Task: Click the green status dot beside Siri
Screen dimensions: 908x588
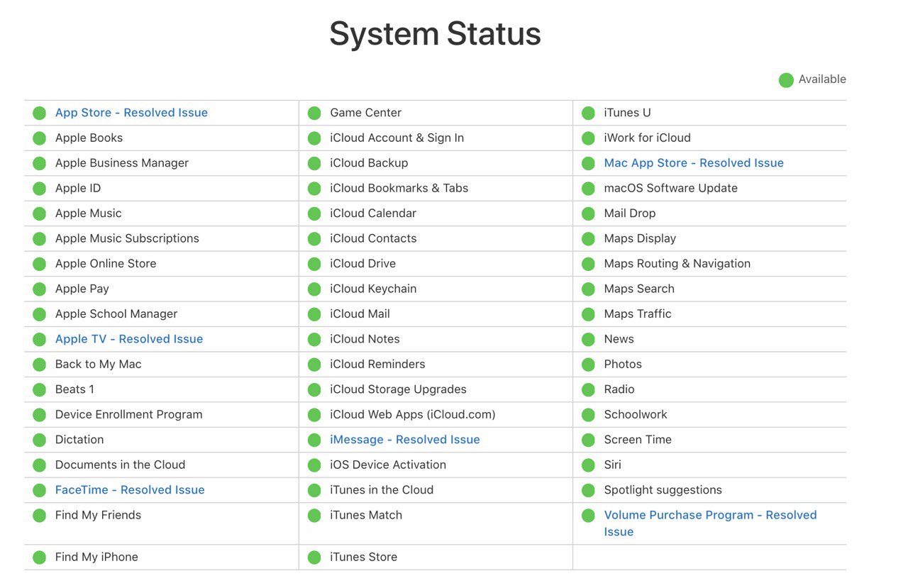Action: point(588,465)
